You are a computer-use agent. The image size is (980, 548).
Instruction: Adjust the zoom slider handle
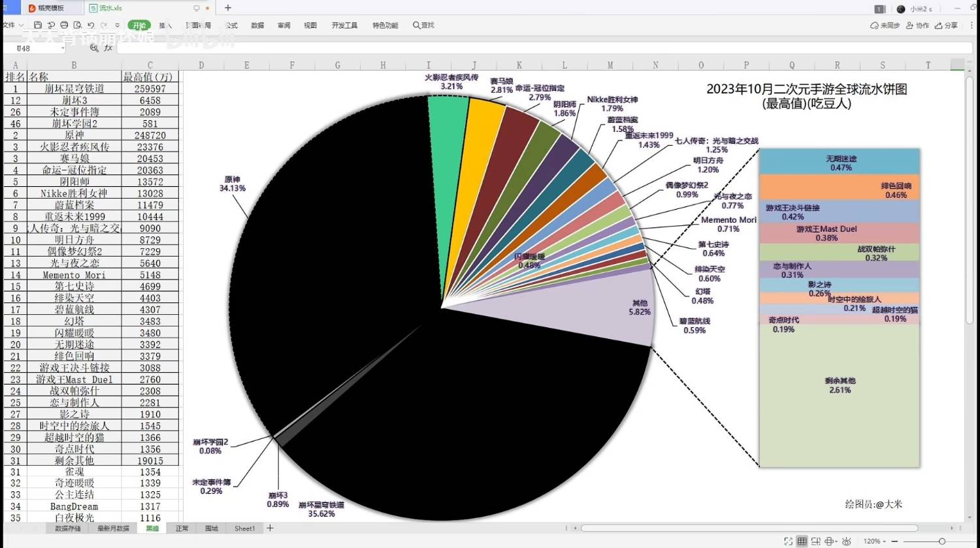pos(941,541)
